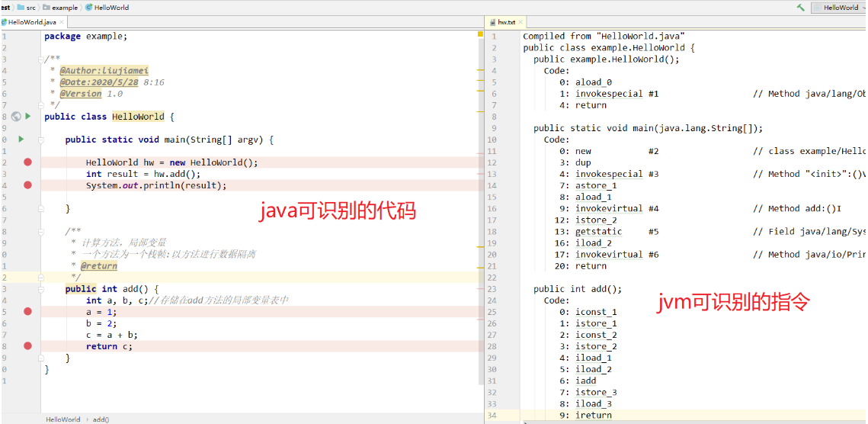
Task: Click 'invokespecial #3' in hw.txt
Action: click(x=617, y=174)
